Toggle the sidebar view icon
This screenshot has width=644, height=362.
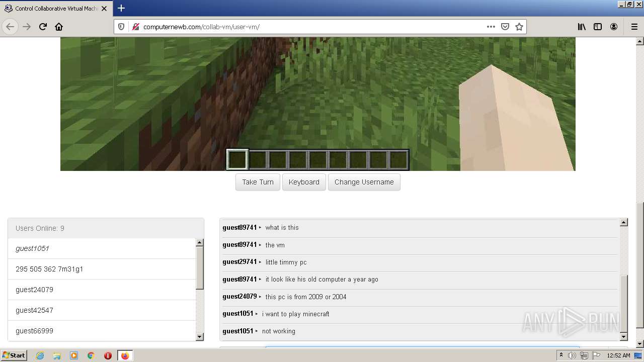click(598, 27)
